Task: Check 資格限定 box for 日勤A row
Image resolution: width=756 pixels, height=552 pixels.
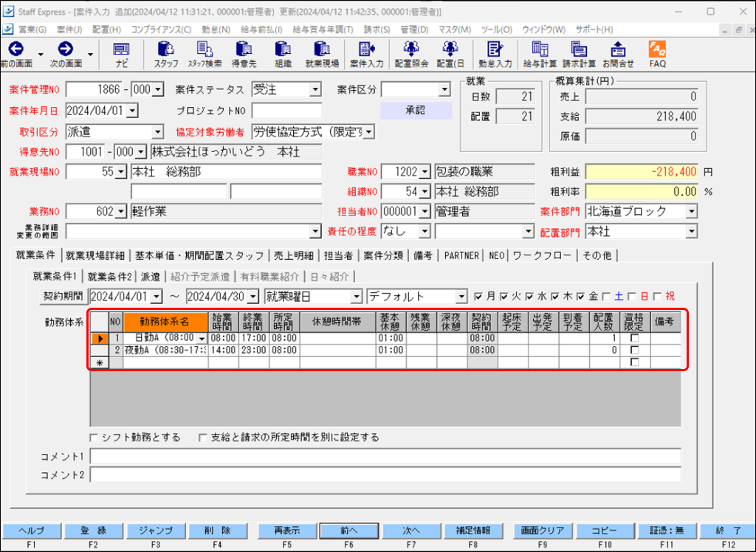Action: coord(634,339)
